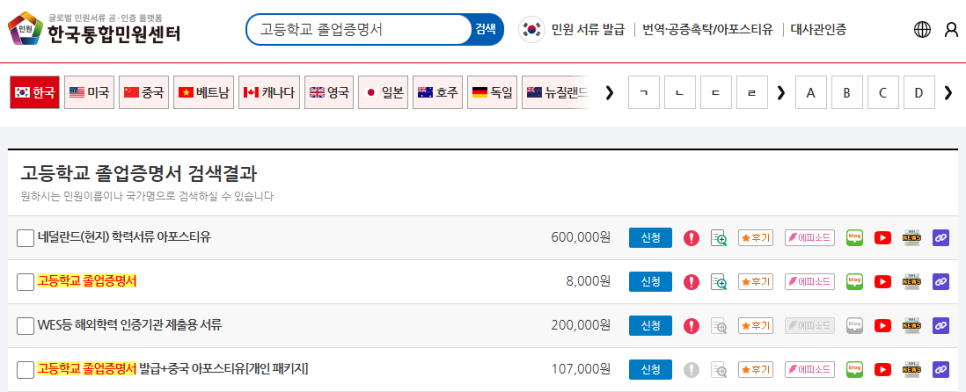Open the news icon for 네덜란드(현지) 학력서류 아포스티유

pos(911,237)
